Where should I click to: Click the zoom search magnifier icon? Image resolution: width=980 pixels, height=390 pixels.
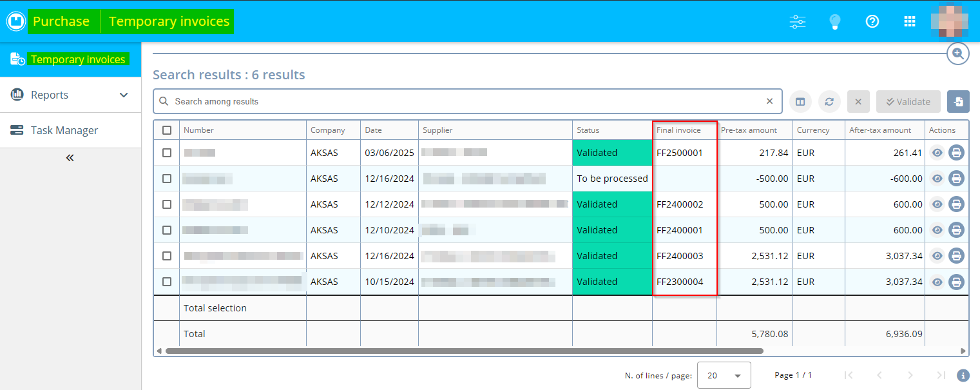point(958,54)
